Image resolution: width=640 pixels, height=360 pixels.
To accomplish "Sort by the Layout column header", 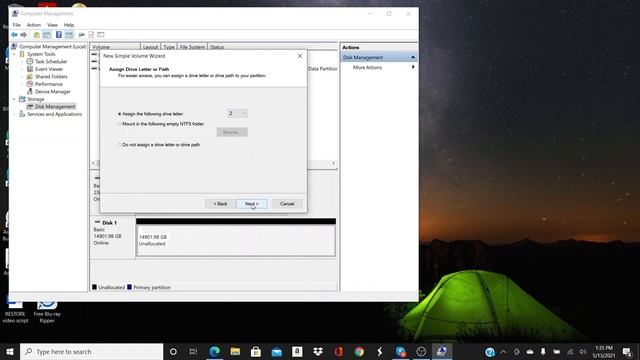I will click(x=151, y=47).
